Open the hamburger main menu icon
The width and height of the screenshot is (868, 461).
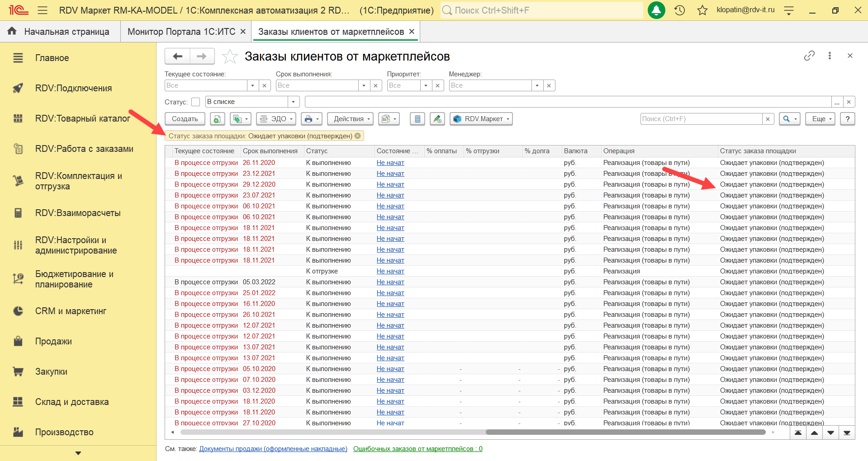pos(43,10)
